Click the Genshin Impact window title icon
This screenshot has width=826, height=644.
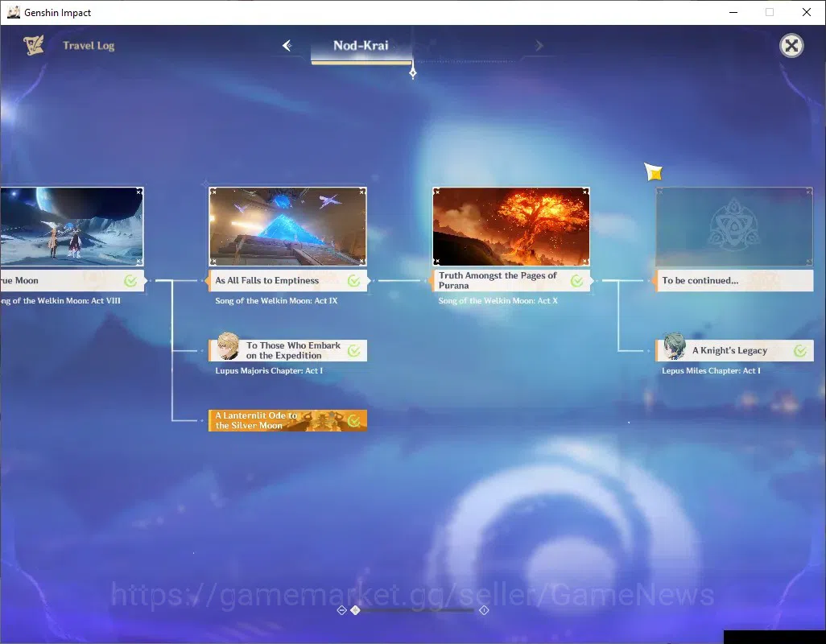[13, 12]
